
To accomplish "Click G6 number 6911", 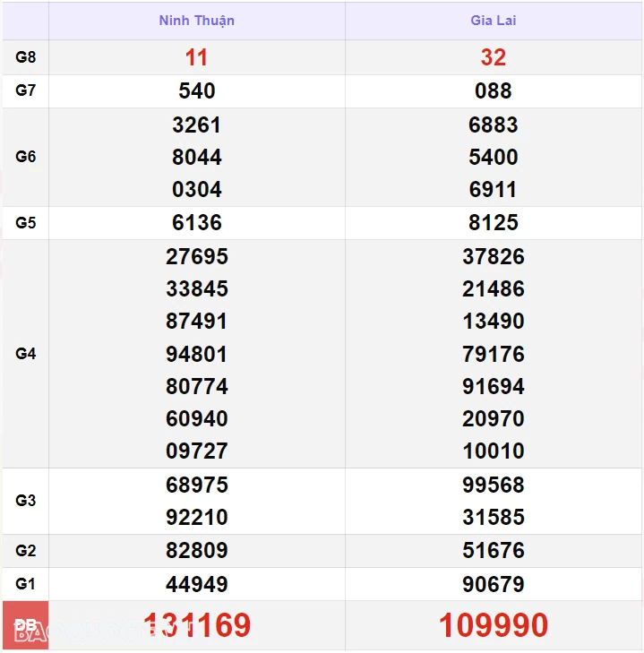I will [x=494, y=189].
